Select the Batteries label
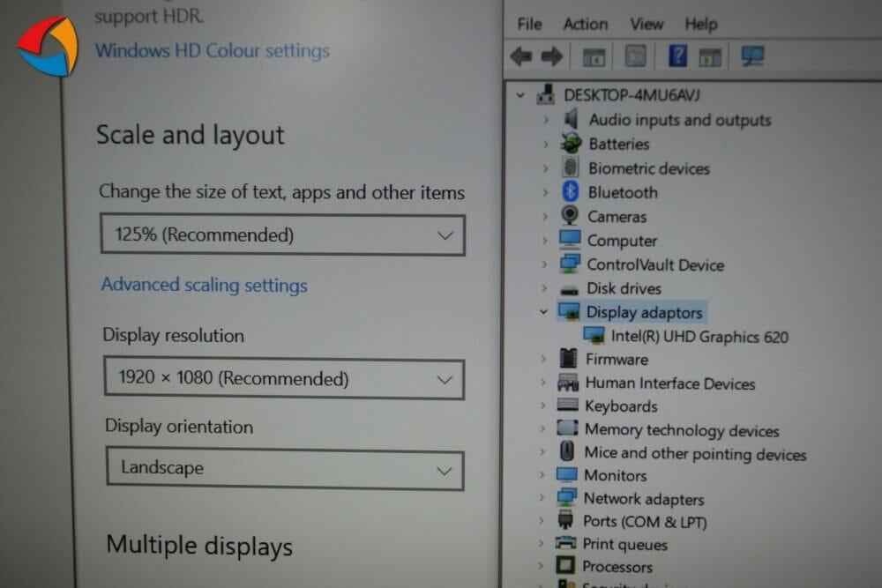Viewport: 882px width, 588px height. [x=619, y=145]
